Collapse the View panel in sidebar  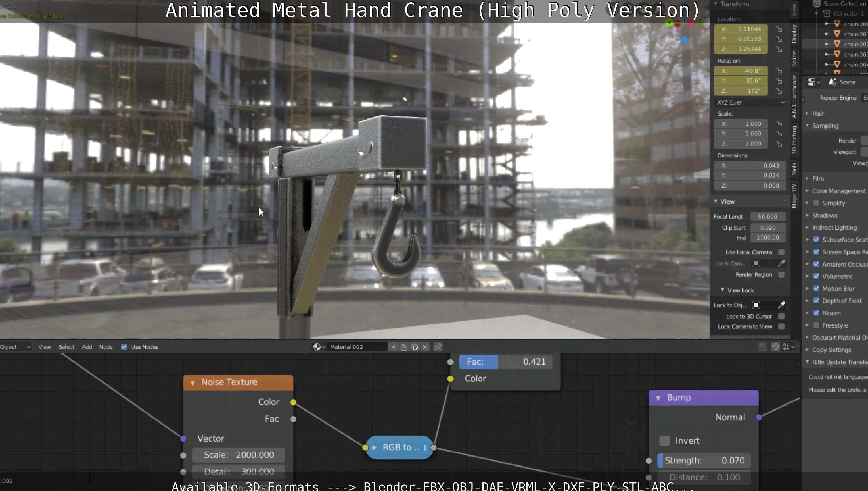click(715, 201)
